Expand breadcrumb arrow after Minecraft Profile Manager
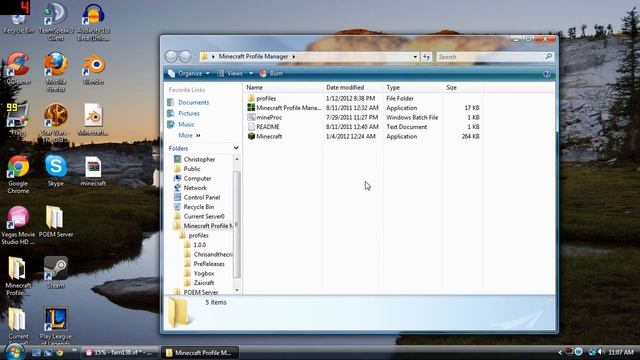 tap(293, 56)
